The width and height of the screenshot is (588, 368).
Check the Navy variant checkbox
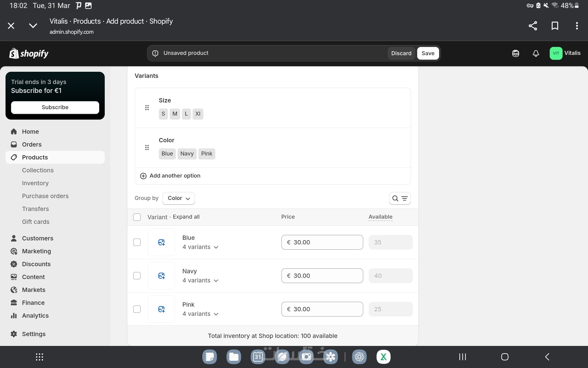[x=137, y=276]
